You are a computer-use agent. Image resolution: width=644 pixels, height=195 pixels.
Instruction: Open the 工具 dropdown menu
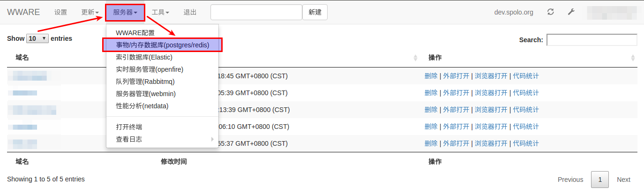point(160,12)
